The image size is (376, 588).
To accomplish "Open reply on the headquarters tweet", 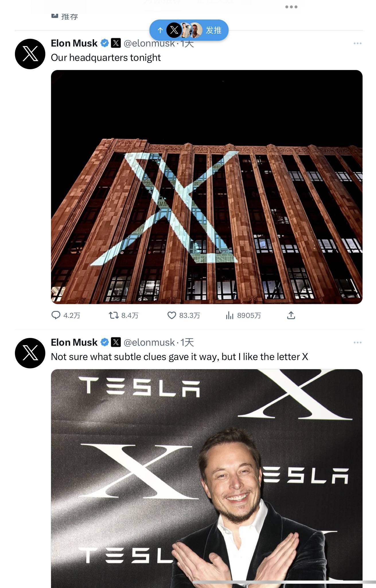I will [56, 315].
